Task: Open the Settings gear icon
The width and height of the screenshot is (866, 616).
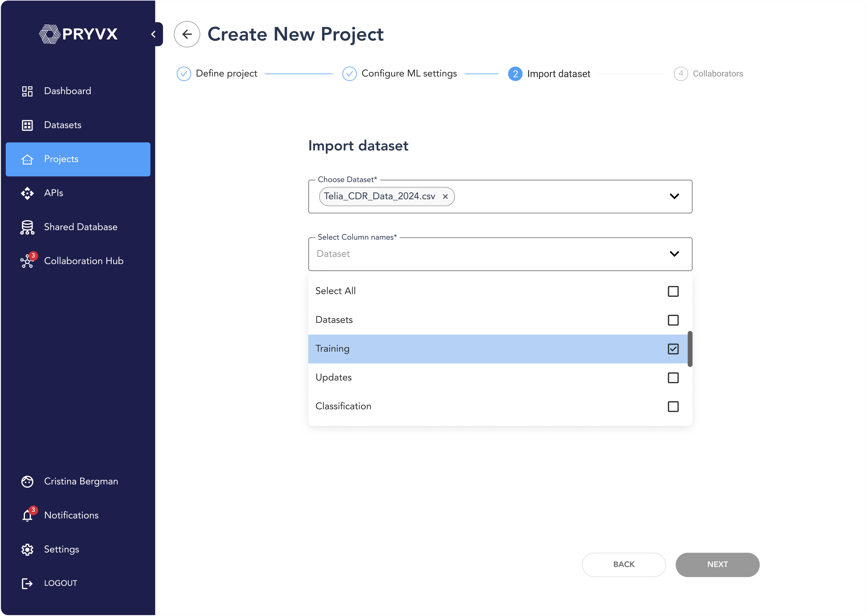Action: [x=27, y=549]
